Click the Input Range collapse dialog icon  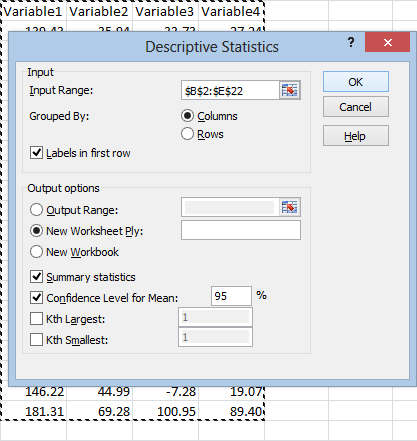tap(289, 90)
